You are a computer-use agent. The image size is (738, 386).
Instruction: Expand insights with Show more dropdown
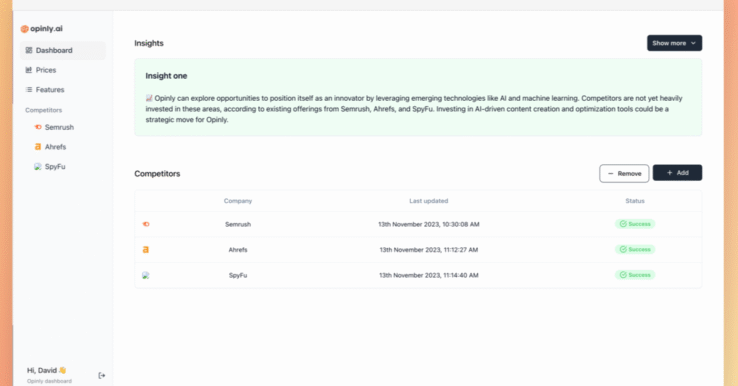pyautogui.click(x=674, y=43)
